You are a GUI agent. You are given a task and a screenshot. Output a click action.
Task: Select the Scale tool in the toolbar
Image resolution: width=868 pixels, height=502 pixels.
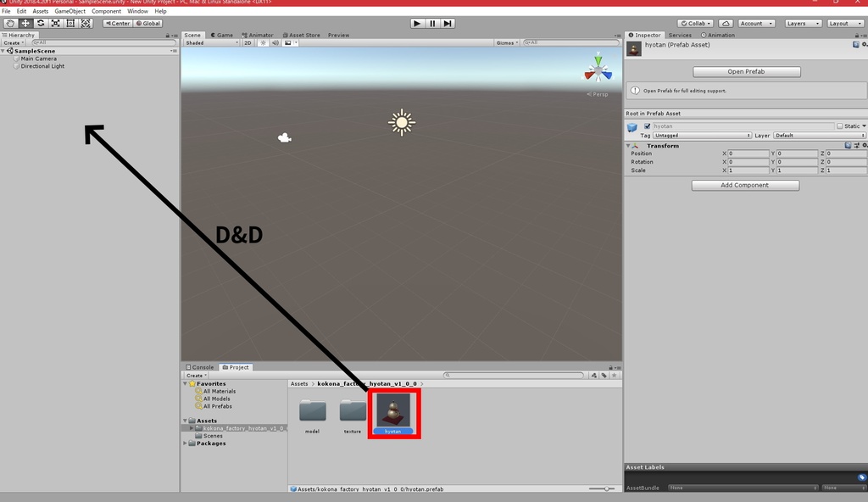[x=55, y=23]
